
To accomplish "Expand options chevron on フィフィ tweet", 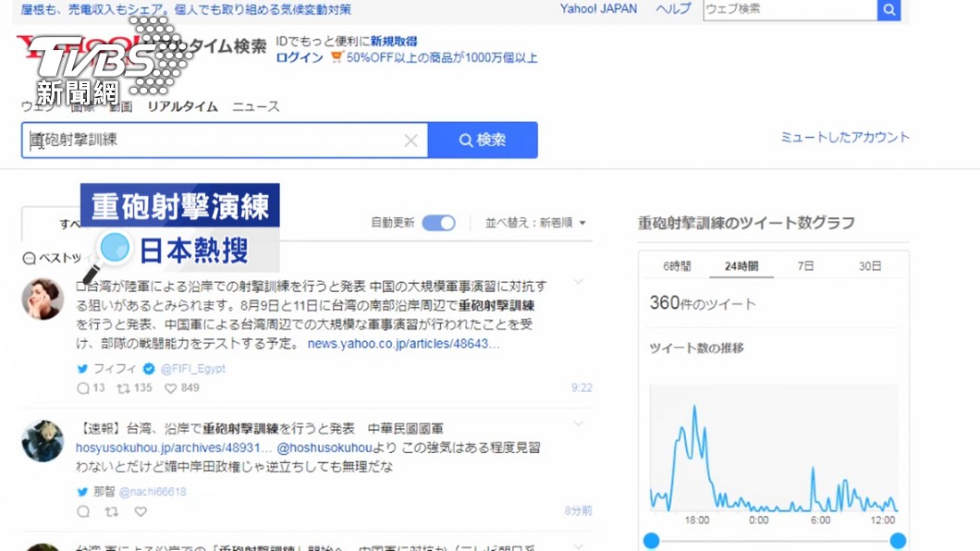I will point(579,282).
